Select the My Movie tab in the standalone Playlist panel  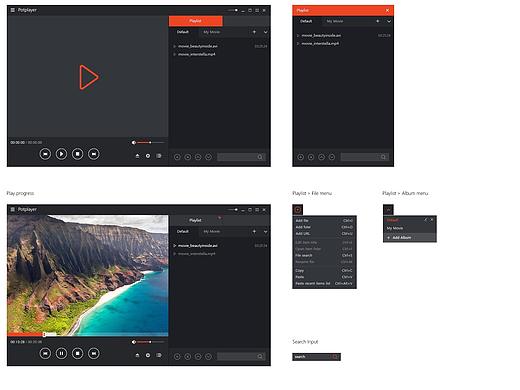335,21
